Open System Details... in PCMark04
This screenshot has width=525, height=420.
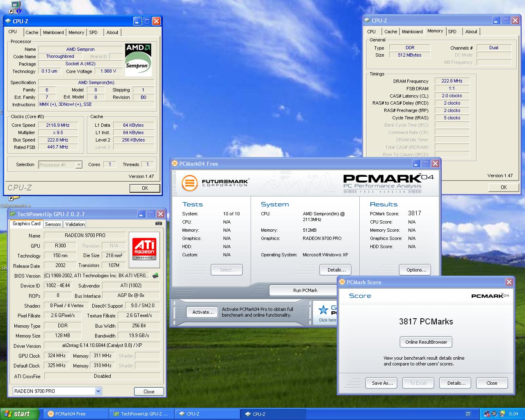pos(336,270)
